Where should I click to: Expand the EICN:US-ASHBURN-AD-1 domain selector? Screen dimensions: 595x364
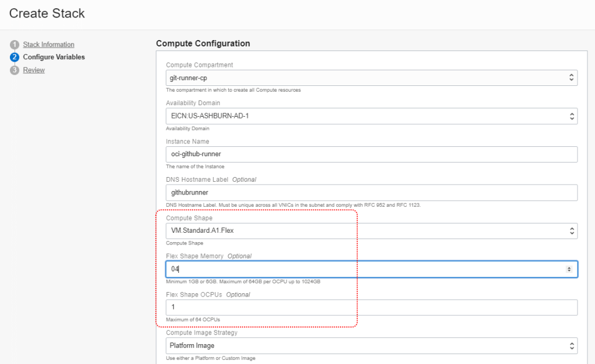(x=366, y=116)
